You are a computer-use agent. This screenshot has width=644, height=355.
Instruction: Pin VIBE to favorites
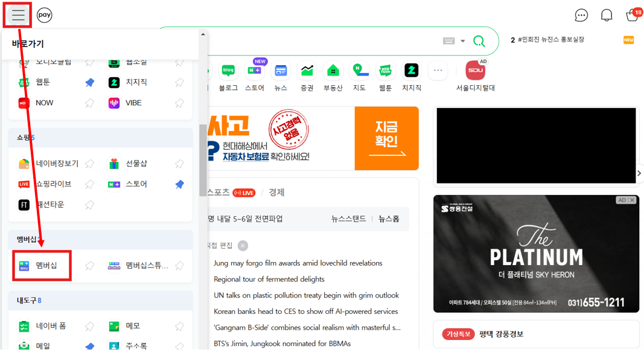coord(179,103)
